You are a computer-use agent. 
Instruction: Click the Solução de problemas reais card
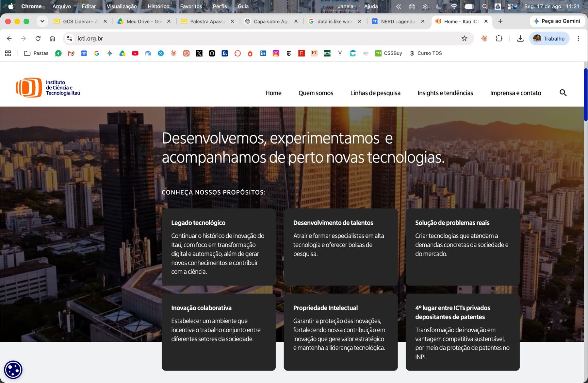463,247
